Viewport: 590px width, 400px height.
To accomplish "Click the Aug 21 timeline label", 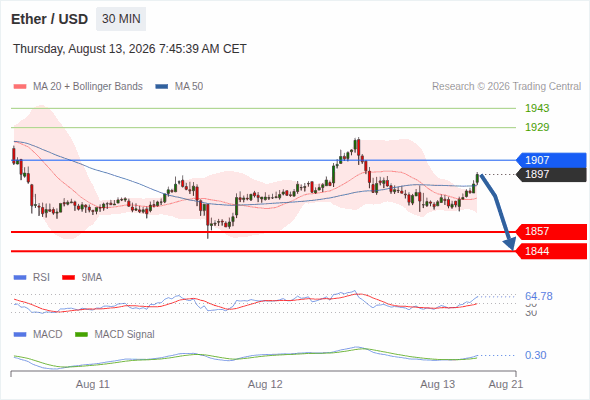I will pos(505,385).
